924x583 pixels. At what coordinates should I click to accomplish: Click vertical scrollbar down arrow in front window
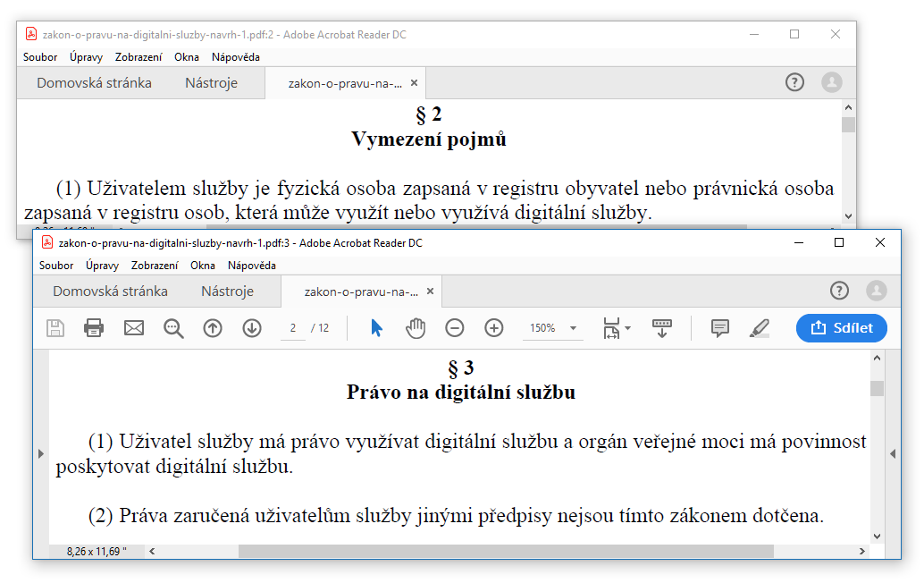tap(877, 536)
